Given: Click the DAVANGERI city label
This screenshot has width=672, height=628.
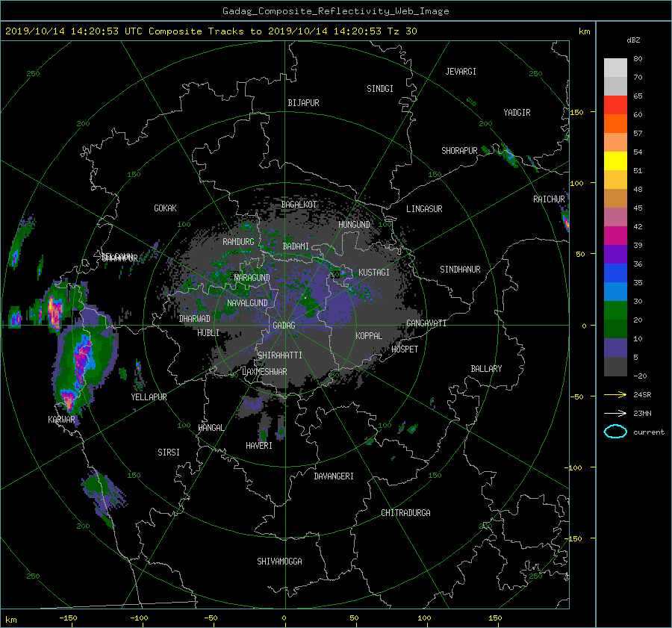Looking at the screenshot, I should point(334,476).
